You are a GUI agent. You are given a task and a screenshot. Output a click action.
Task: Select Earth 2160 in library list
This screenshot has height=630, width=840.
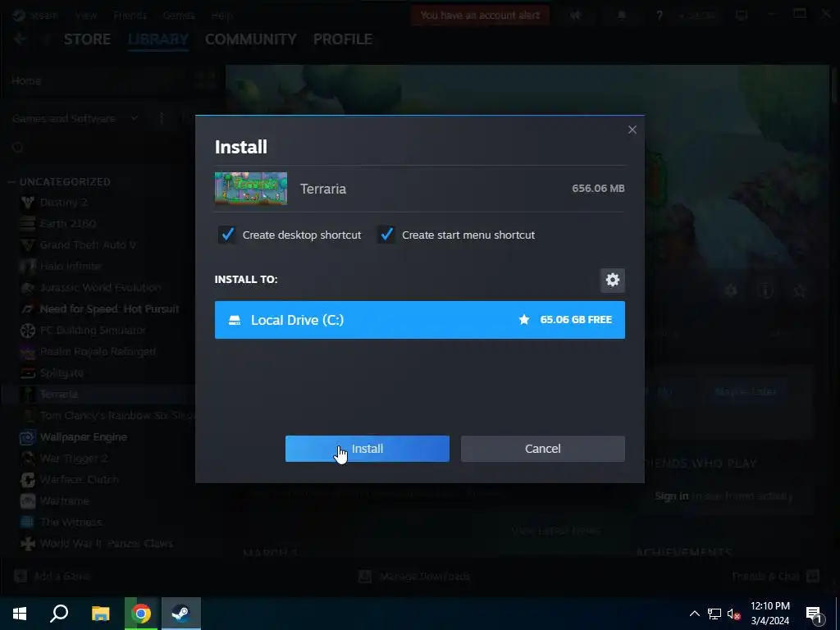tap(68, 223)
